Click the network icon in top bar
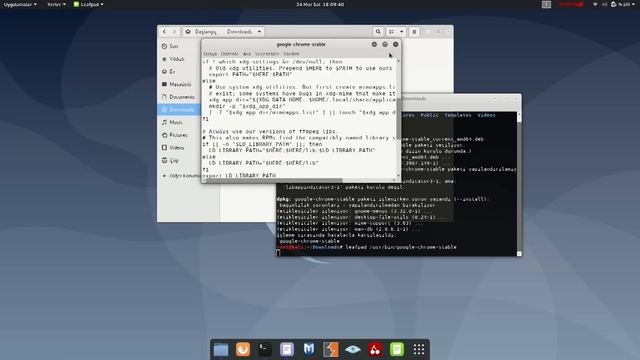 [x=595, y=4]
